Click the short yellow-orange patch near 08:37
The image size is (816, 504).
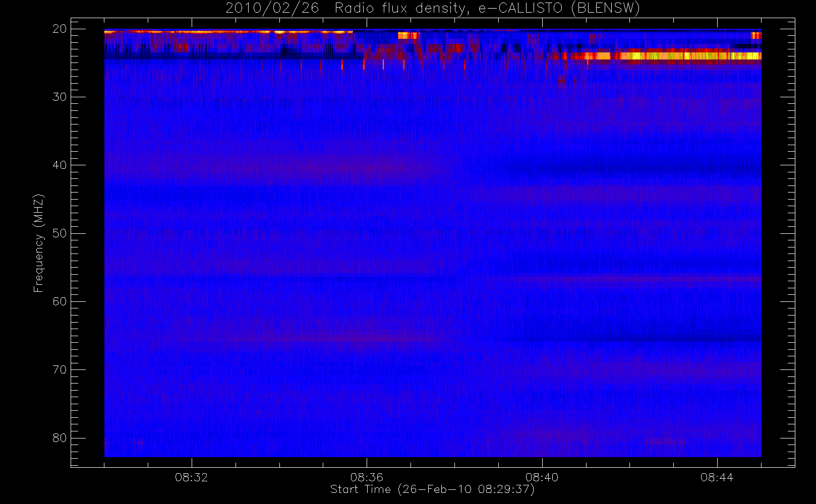pyautogui.click(x=409, y=35)
